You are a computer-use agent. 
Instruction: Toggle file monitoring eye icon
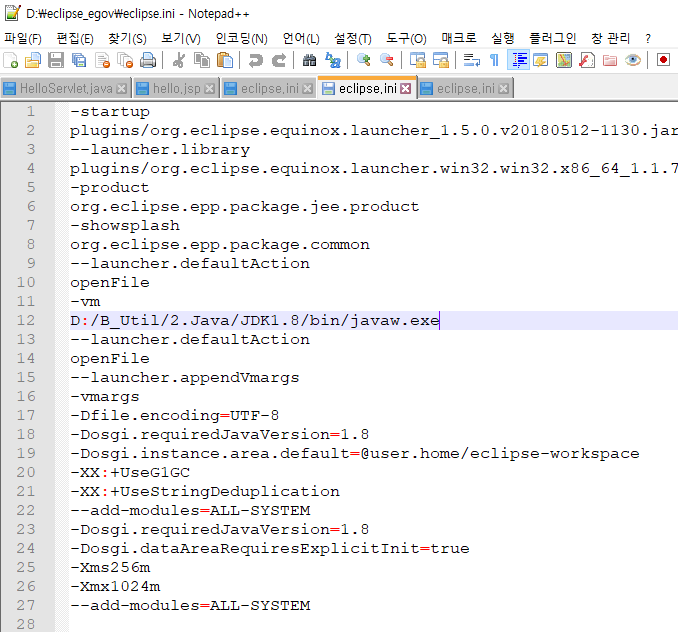(x=633, y=60)
